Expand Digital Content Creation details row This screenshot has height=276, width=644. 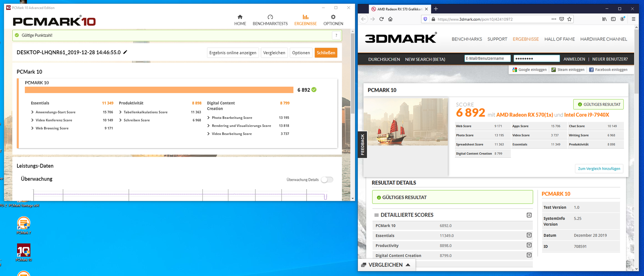529,255
